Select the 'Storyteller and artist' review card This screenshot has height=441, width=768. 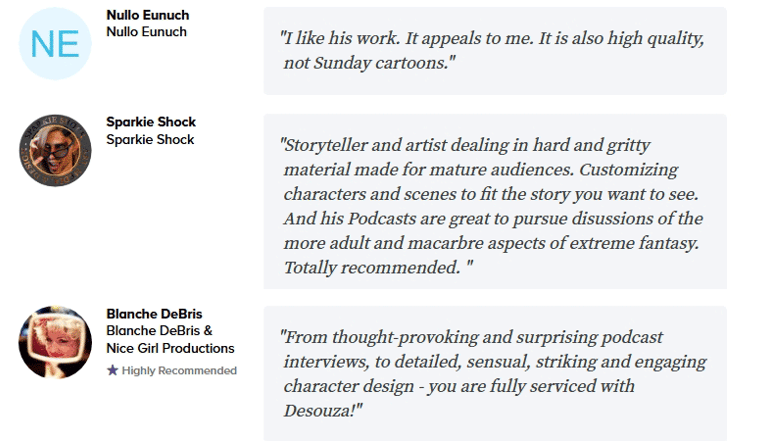tap(495, 201)
